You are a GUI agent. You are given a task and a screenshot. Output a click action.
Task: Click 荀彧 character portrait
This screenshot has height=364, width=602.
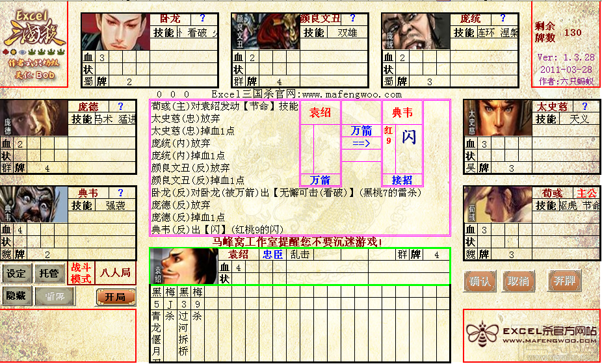[498, 205]
